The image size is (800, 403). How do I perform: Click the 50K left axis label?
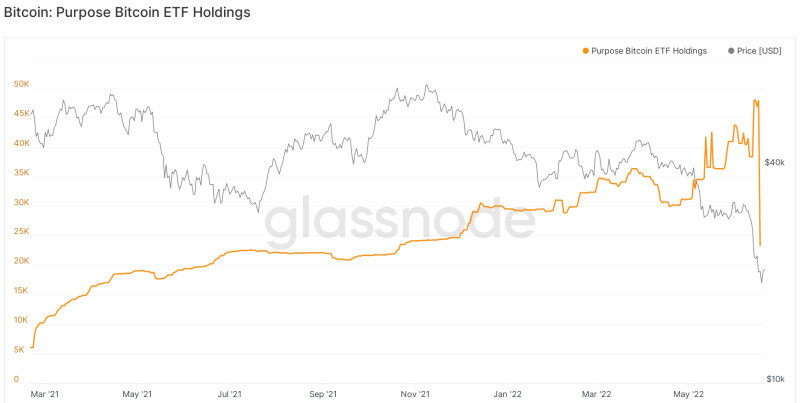coord(21,85)
